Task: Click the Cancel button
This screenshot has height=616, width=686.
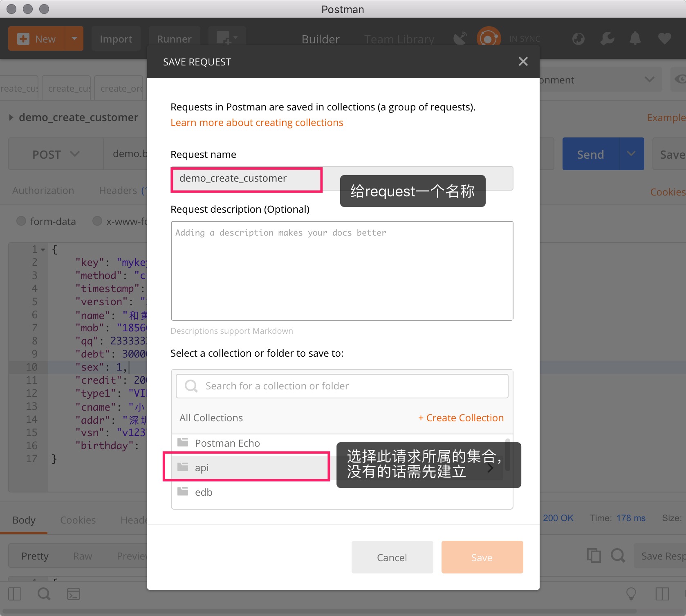Action: tap(392, 557)
